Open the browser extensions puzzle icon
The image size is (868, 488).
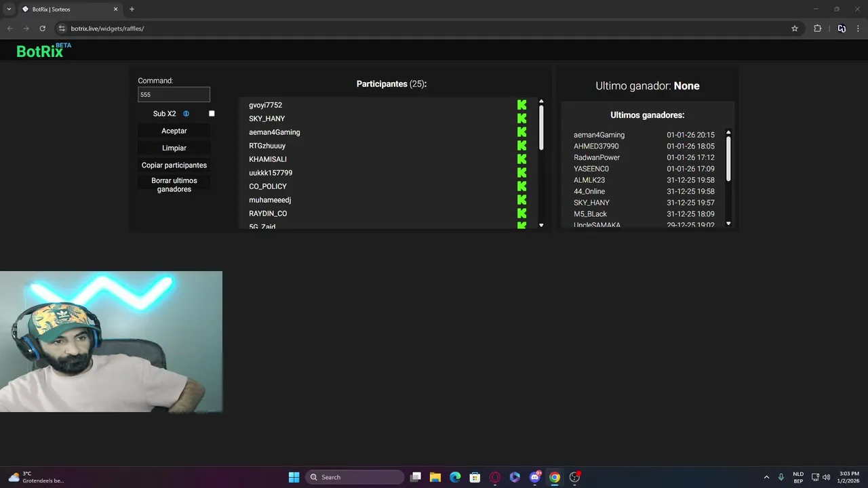pyautogui.click(x=817, y=28)
